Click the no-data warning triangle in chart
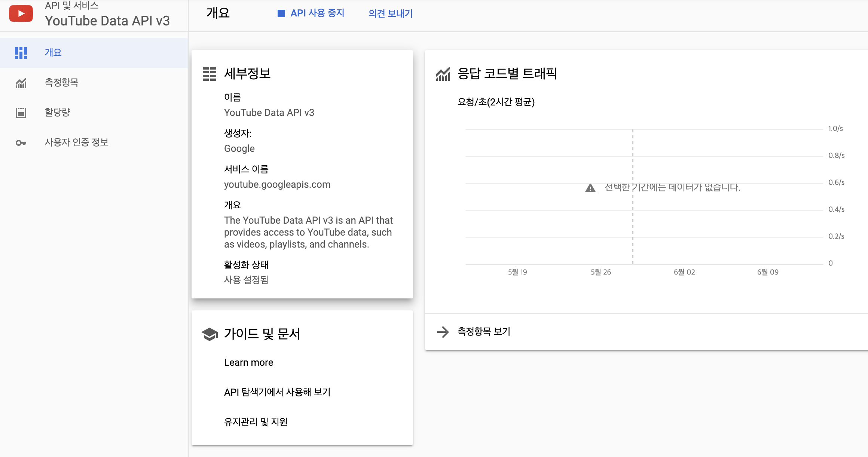The width and height of the screenshot is (868, 457). (x=590, y=188)
